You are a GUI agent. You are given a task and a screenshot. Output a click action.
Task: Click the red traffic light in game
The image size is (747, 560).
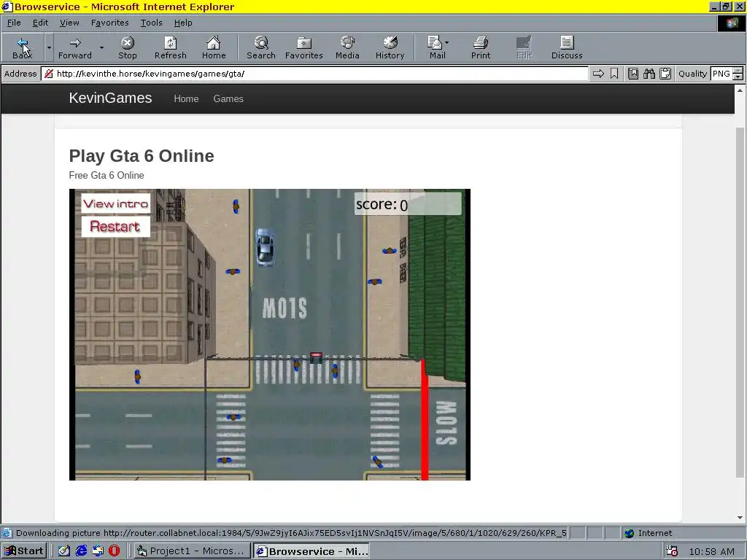point(316,357)
